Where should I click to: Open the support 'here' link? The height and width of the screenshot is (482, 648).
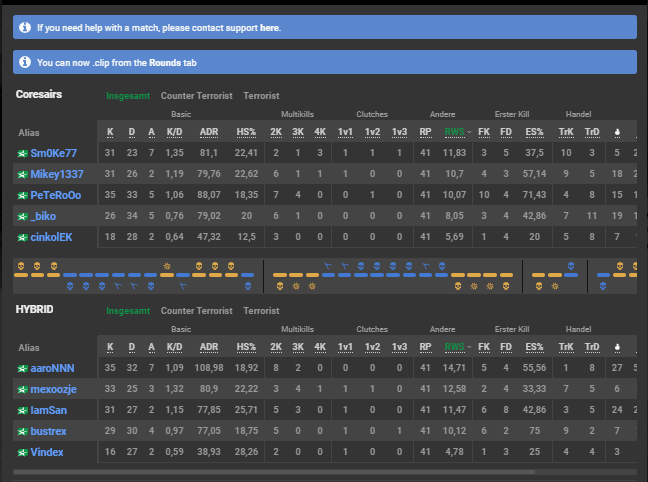[x=270, y=28]
